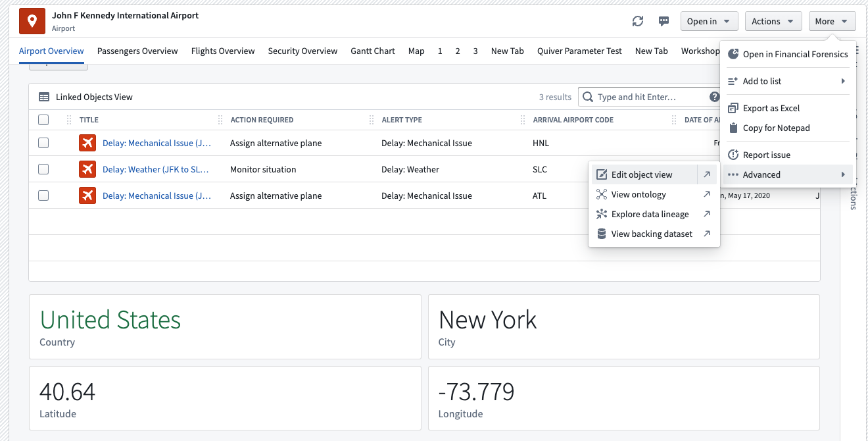Click the Add to list icon
The image size is (868, 441).
coord(733,81)
